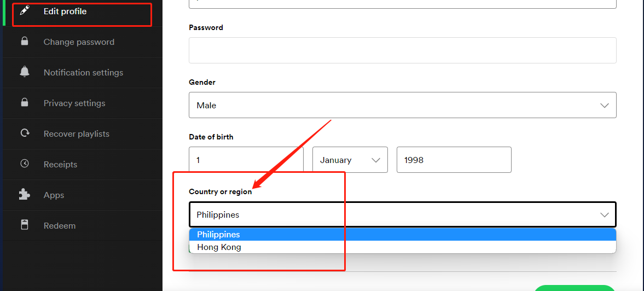Click the birth year field showing 1998
644x291 pixels.
pos(454,160)
